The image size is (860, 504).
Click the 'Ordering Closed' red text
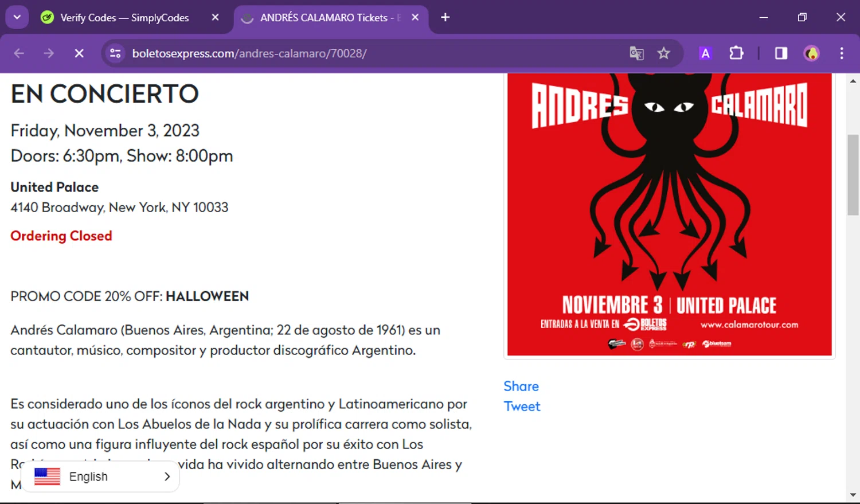61,236
